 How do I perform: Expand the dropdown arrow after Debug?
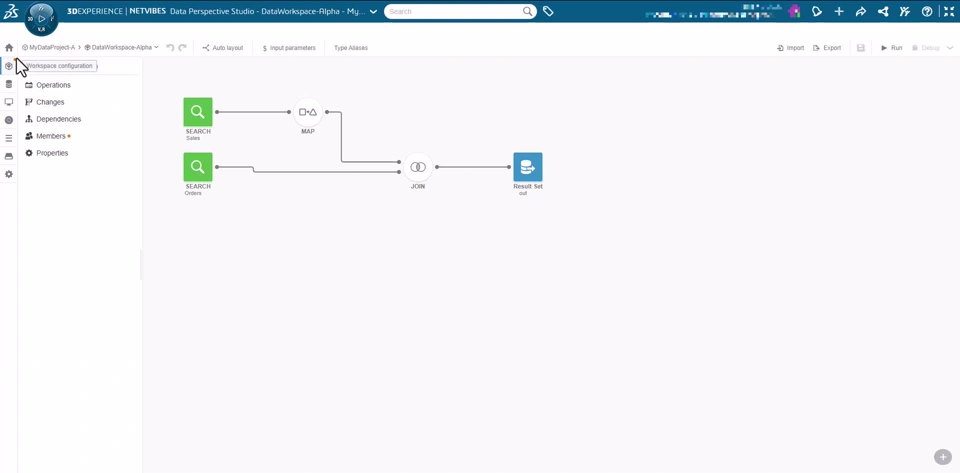(x=950, y=48)
